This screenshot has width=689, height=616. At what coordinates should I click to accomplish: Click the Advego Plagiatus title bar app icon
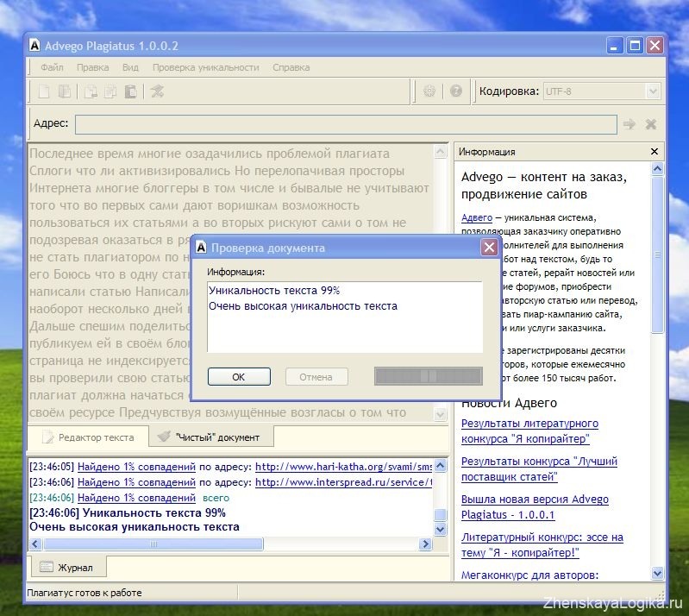(34, 45)
